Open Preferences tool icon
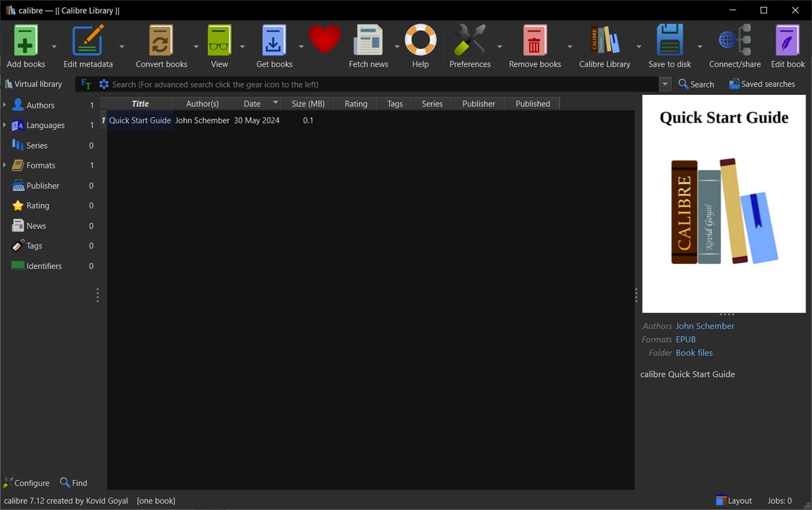The height and width of the screenshot is (510, 812). (x=470, y=41)
